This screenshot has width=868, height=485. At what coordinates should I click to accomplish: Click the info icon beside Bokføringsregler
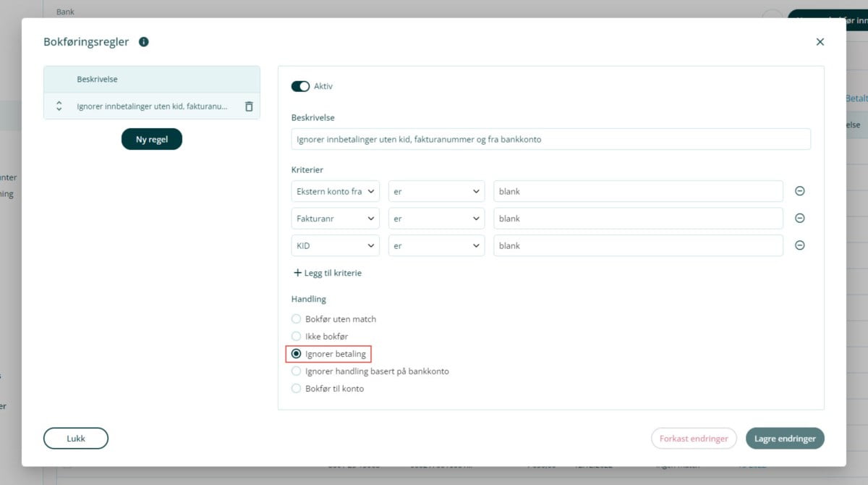[143, 42]
